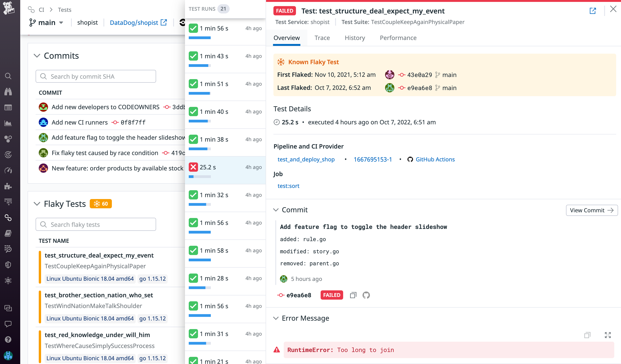Open the test_and_deploy_shop pipeline link
This screenshot has width=621, height=364.
tap(306, 159)
